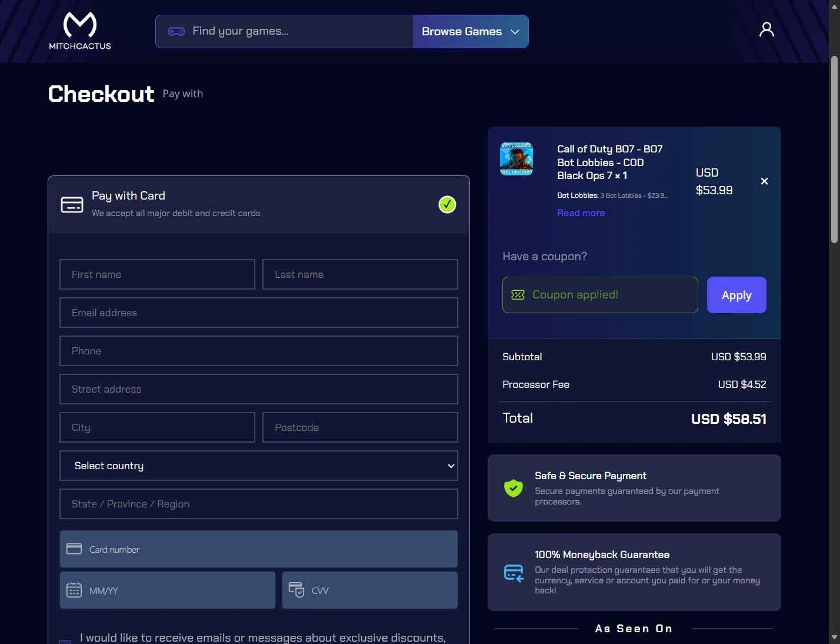
Task: Click the credit card icon beside Pay with Card
Action: click(72, 205)
